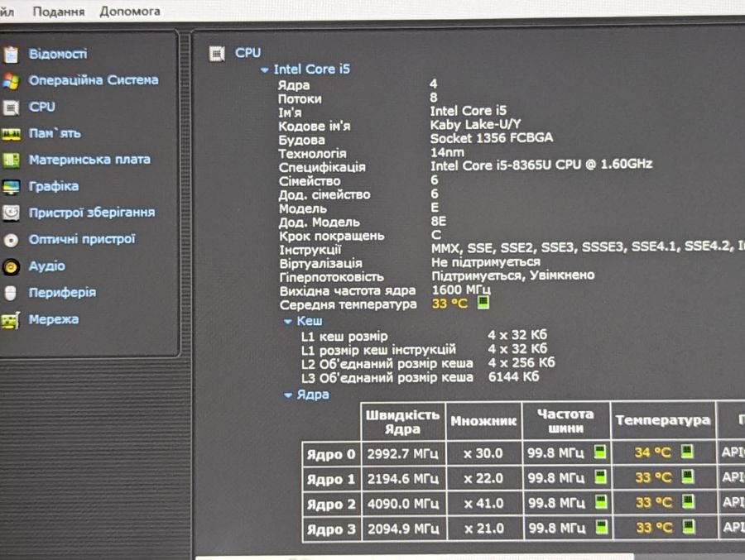
Task: Click temperature graph icon for Ядро 0
Action: click(687, 451)
